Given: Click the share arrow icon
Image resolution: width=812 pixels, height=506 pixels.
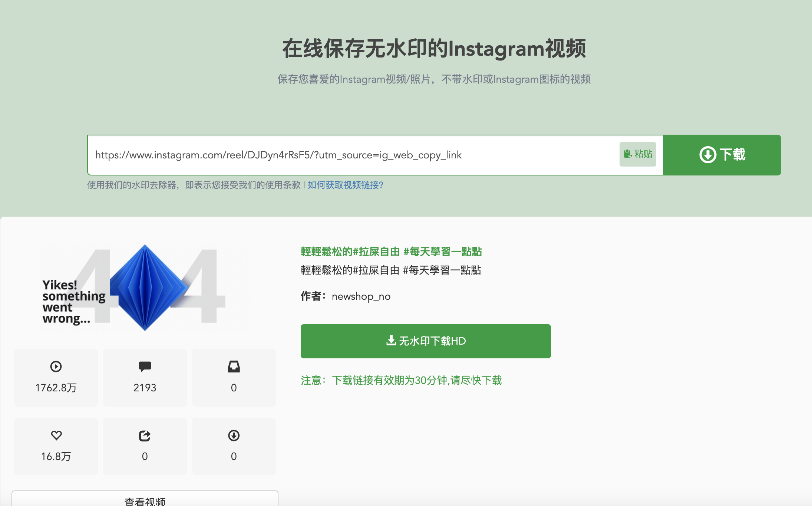Looking at the screenshot, I should (x=145, y=436).
